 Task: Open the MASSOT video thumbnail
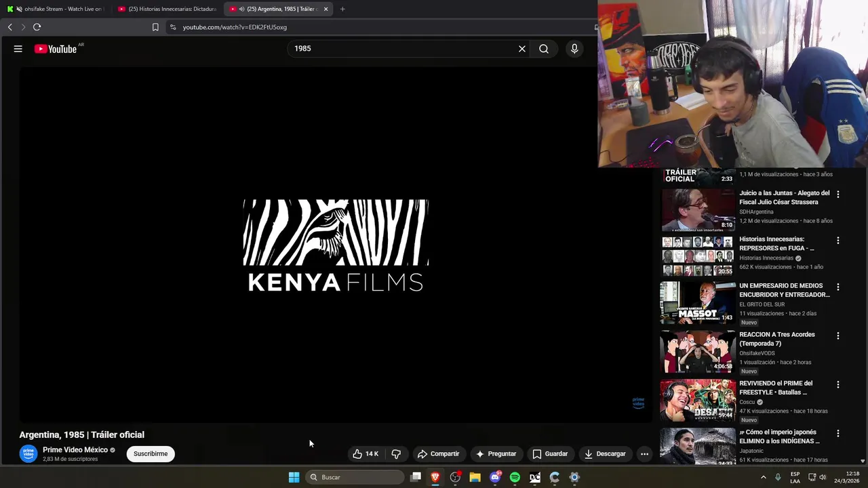pos(698,303)
